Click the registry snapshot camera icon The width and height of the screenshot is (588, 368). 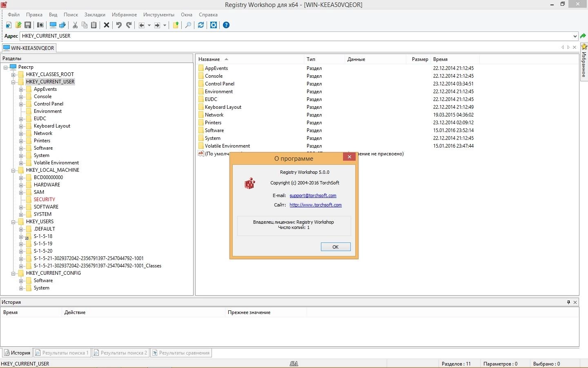(x=40, y=25)
